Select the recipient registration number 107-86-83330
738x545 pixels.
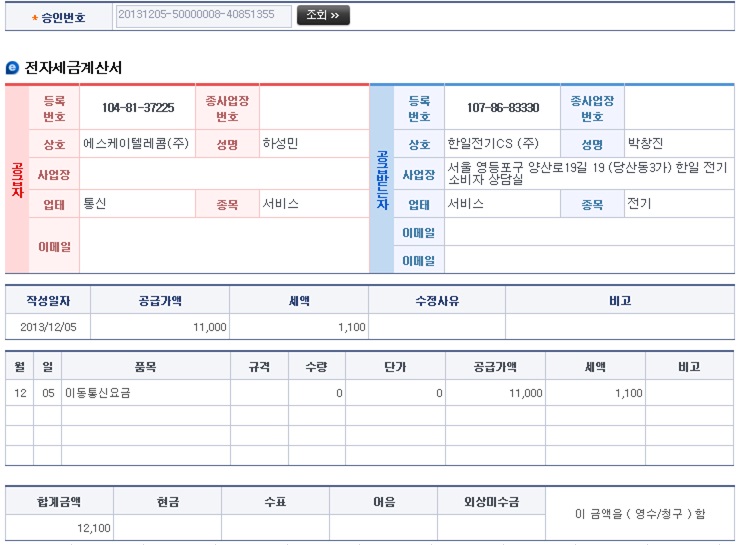click(x=503, y=108)
